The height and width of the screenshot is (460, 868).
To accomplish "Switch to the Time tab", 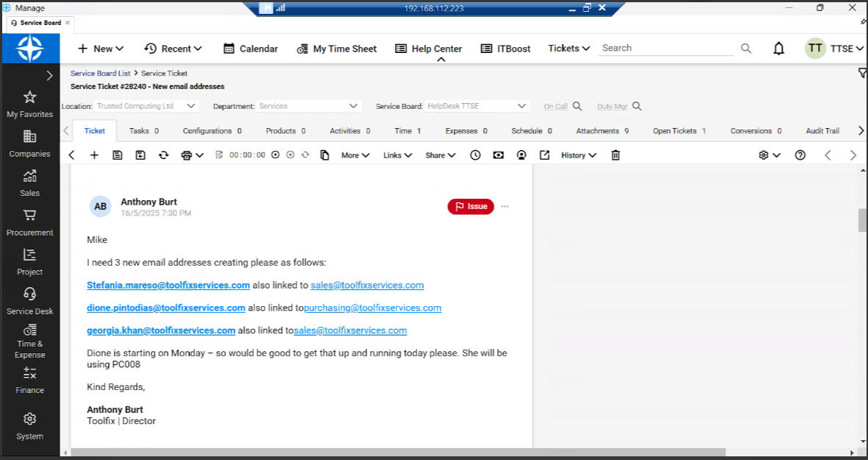I will [x=408, y=130].
